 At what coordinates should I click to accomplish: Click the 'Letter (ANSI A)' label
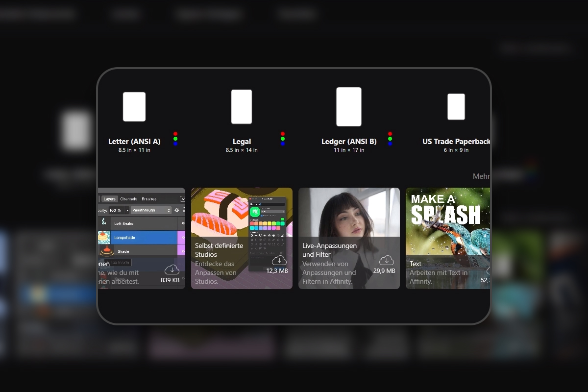tap(134, 142)
